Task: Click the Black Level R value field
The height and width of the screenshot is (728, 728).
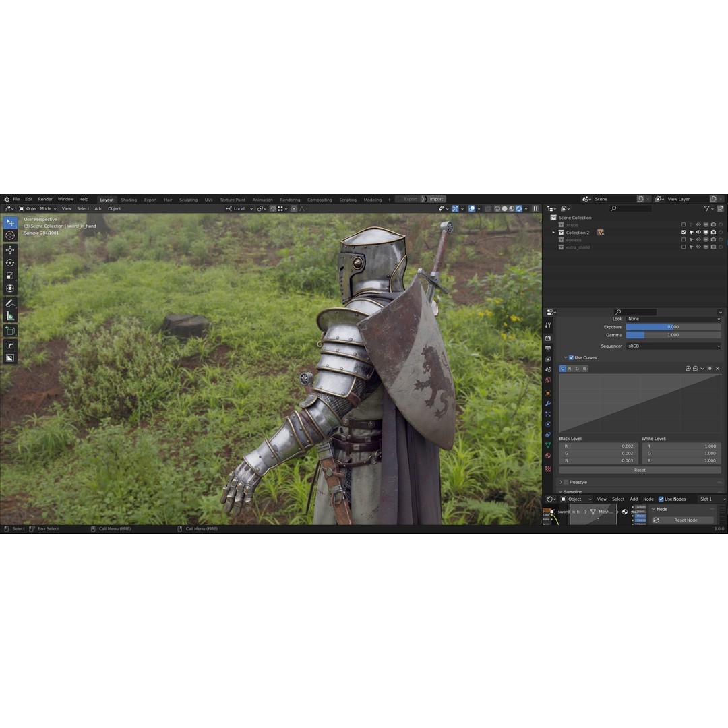Action: (599, 446)
